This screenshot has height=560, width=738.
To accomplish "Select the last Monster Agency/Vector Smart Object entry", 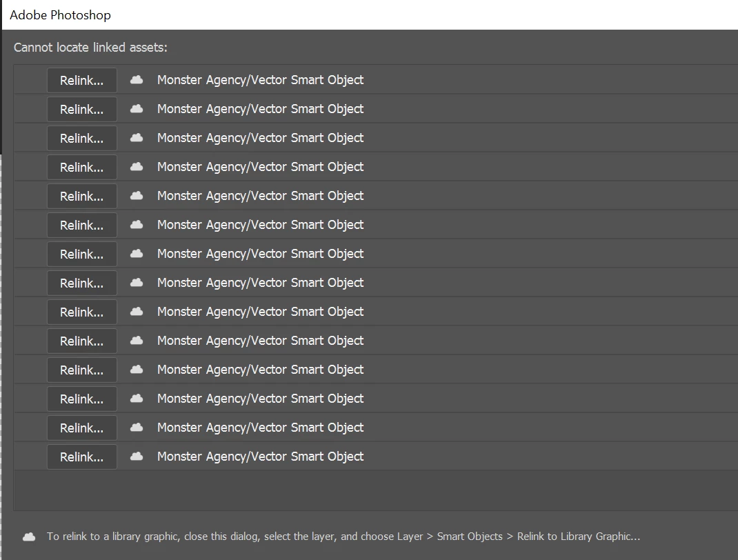I will point(260,457).
